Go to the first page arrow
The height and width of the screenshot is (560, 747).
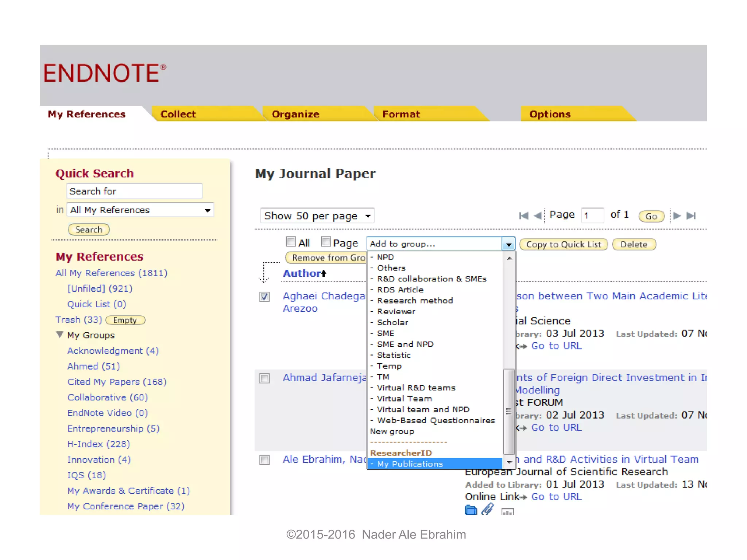[523, 216]
